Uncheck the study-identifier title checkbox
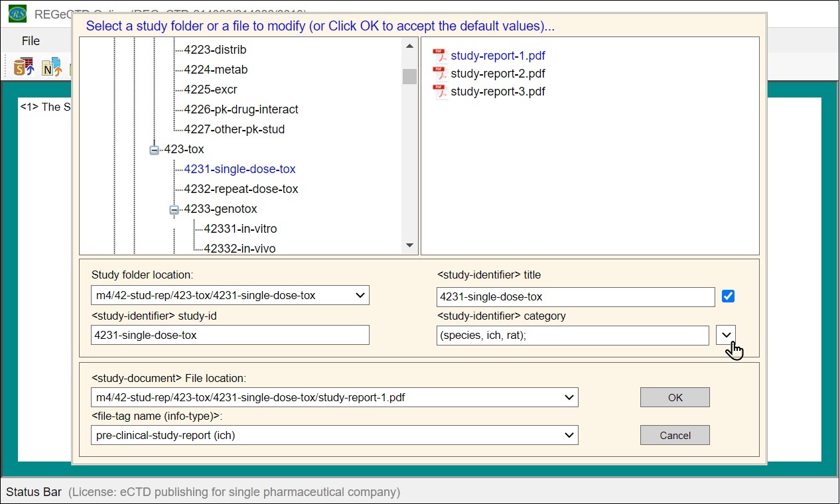 [728, 296]
